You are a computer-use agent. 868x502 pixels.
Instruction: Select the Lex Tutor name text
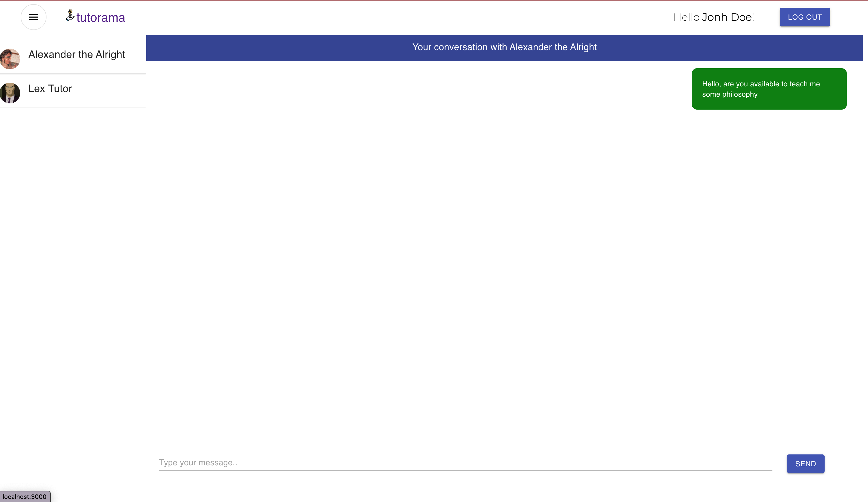[50, 89]
